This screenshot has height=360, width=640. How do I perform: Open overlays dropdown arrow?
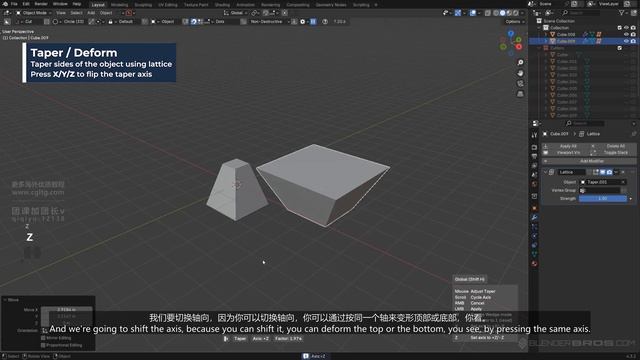tap(478, 13)
